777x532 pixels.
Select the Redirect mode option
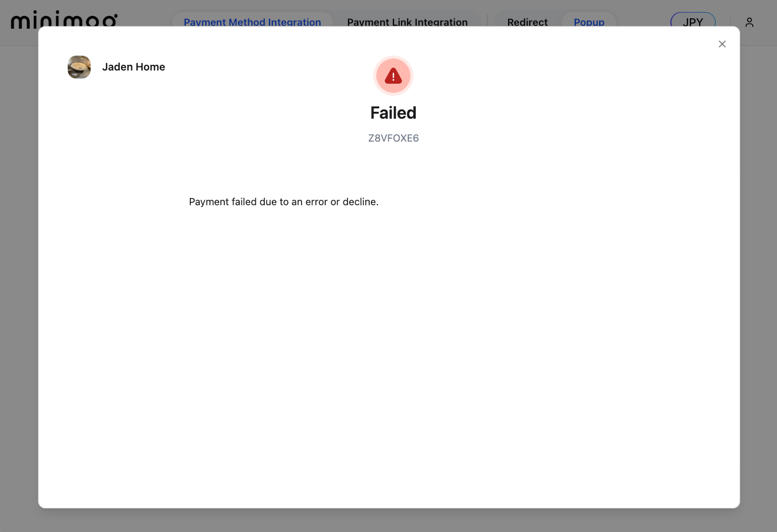527,22
